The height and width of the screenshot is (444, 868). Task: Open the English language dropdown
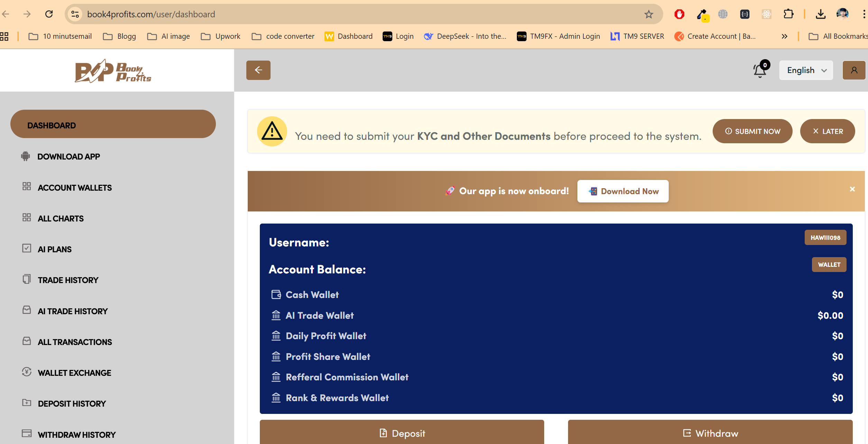[806, 70]
